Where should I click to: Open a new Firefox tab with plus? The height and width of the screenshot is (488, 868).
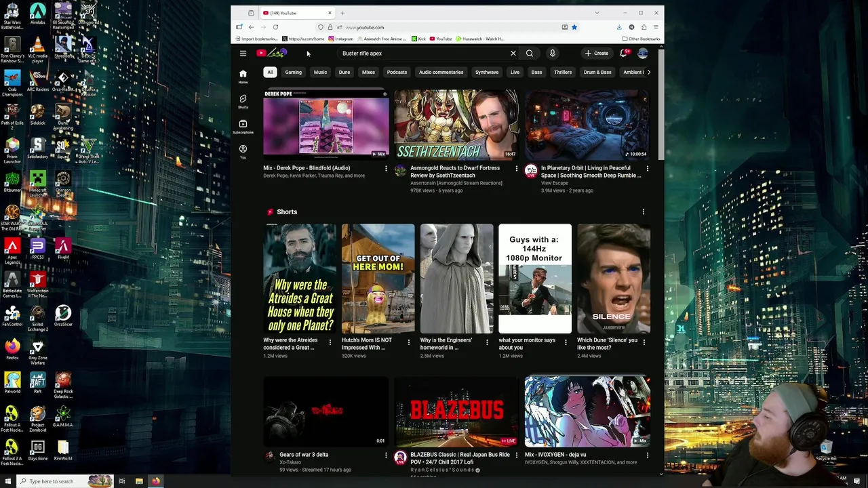(x=342, y=13)
